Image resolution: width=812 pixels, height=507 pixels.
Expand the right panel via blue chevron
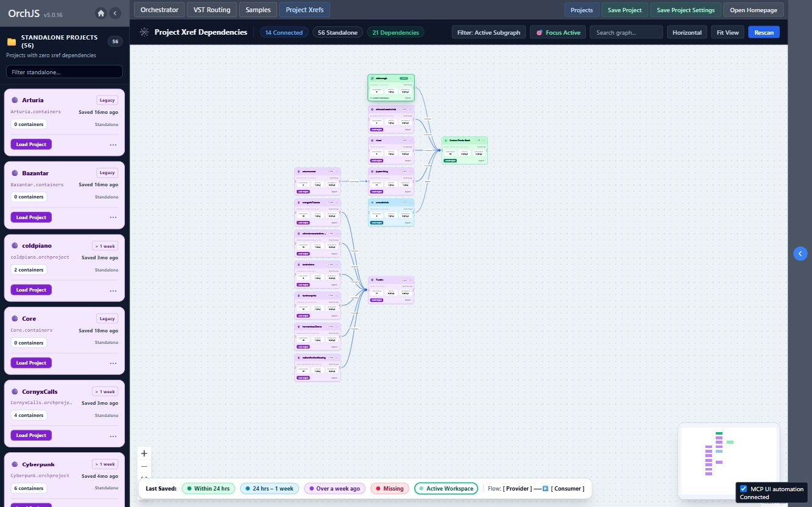[800, 253]
